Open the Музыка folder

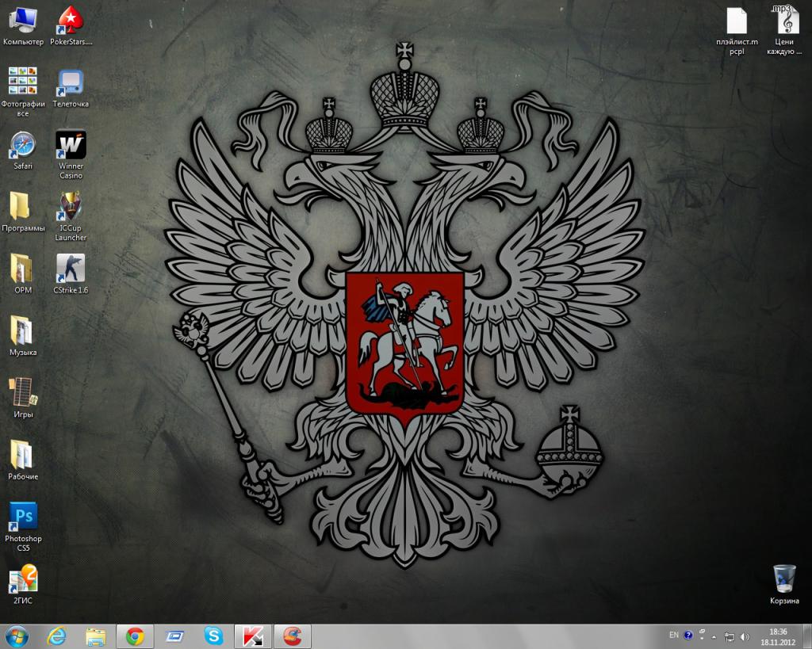tap(21, 330)
